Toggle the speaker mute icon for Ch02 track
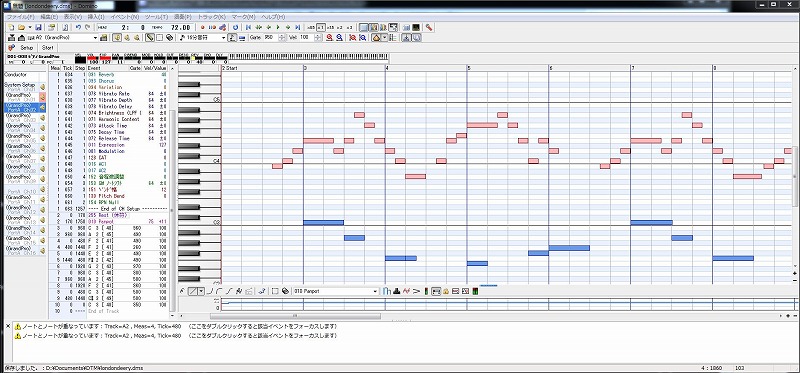 coord(42,107)
